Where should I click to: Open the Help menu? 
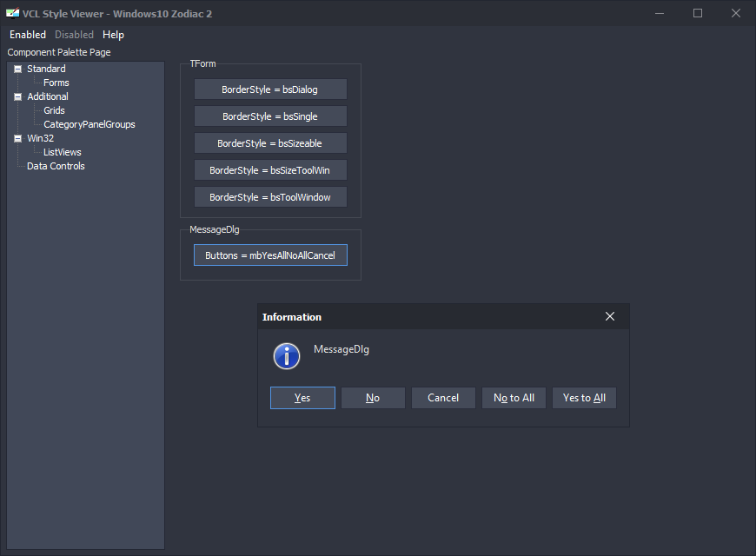tap(113, 35)
